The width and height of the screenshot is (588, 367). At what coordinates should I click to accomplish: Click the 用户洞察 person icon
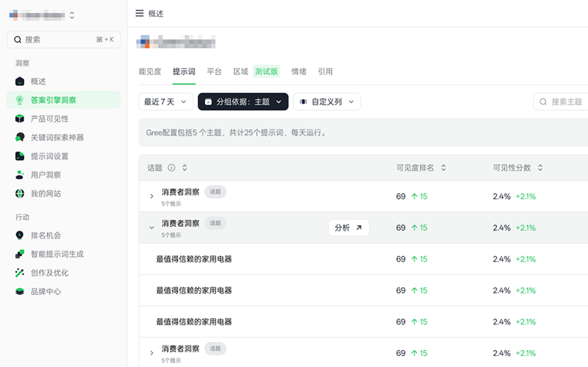[x=20, y=175]
